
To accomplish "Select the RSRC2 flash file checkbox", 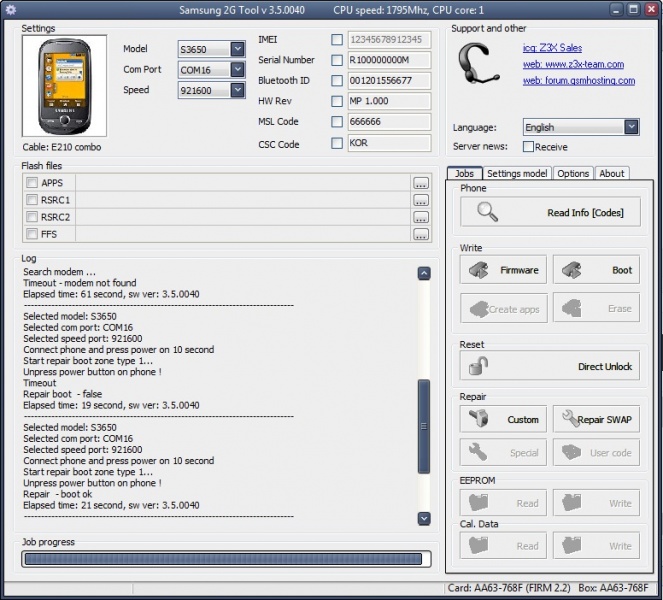I will [32, 217].
